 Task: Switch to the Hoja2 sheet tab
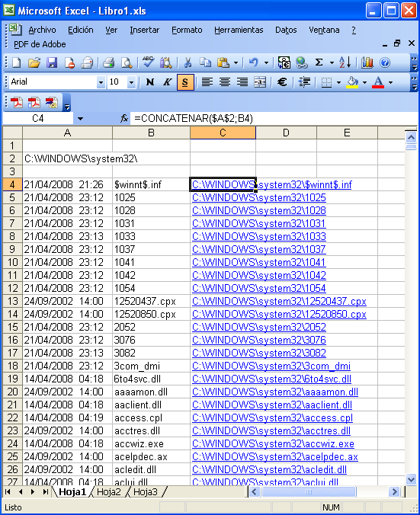[109, 491]
